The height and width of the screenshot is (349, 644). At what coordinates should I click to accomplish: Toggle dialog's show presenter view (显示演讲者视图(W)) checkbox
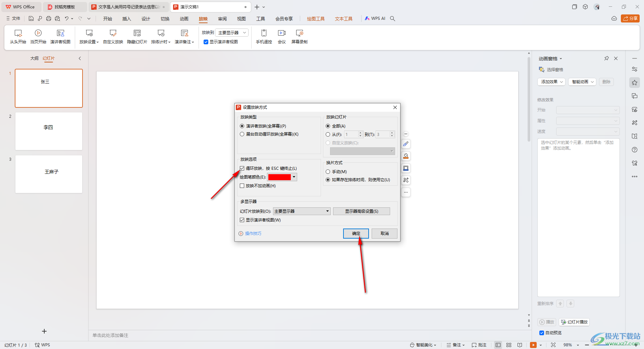point(242,220)
